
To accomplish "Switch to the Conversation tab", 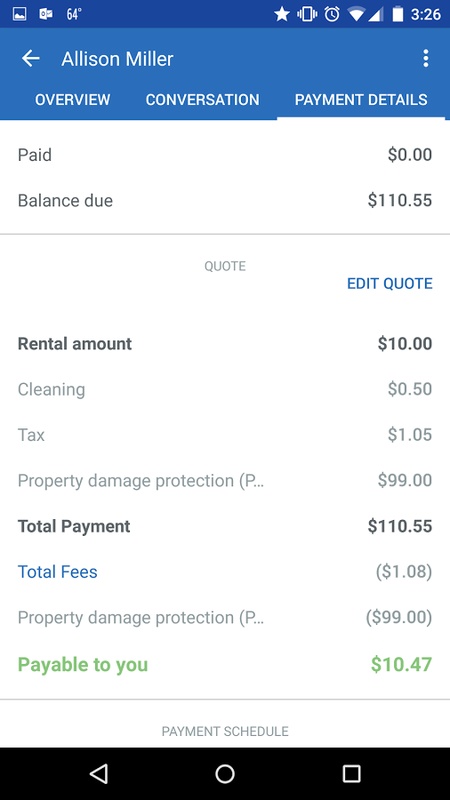I will (x=203, y=99).
